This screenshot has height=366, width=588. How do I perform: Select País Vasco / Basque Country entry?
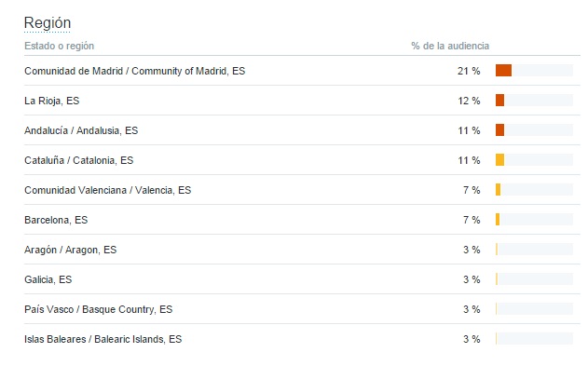point(98,309)
